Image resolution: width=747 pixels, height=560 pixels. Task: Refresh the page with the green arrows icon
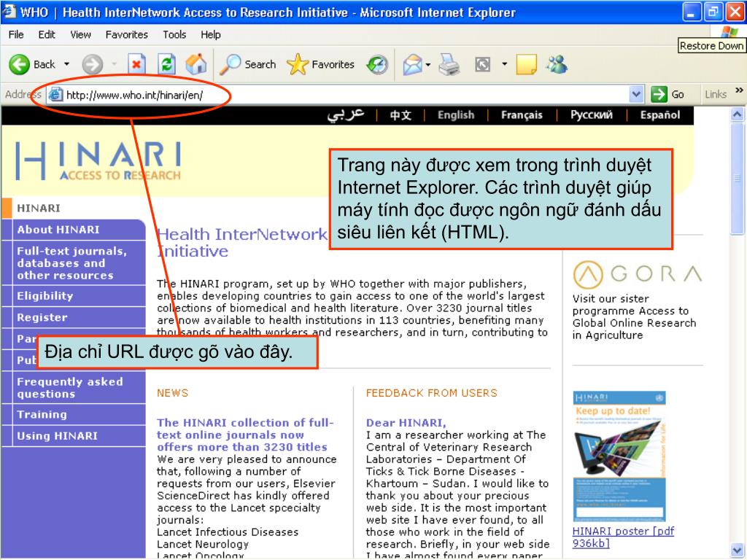(166, 64)
